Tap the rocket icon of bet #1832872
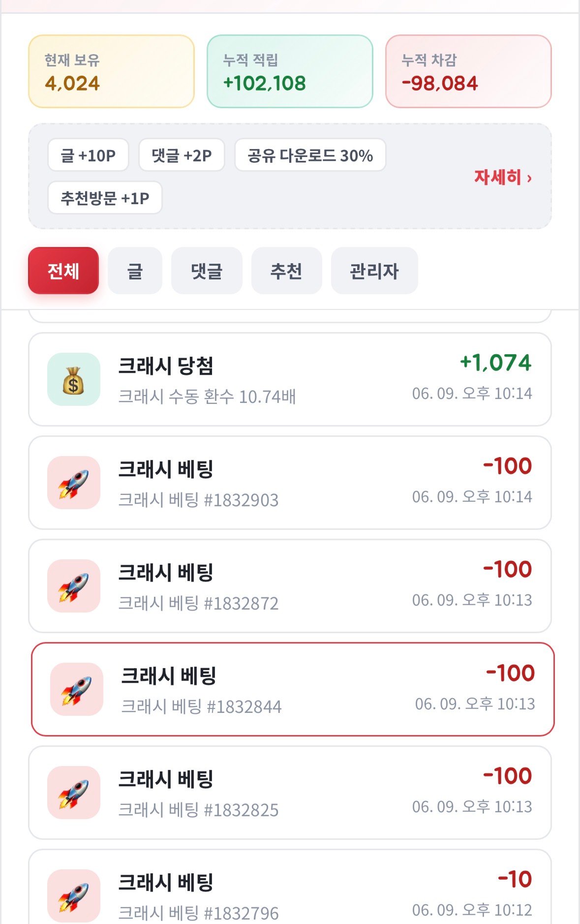Image resolution: width=580 pixels, height=924 pixels. [74, 586]
